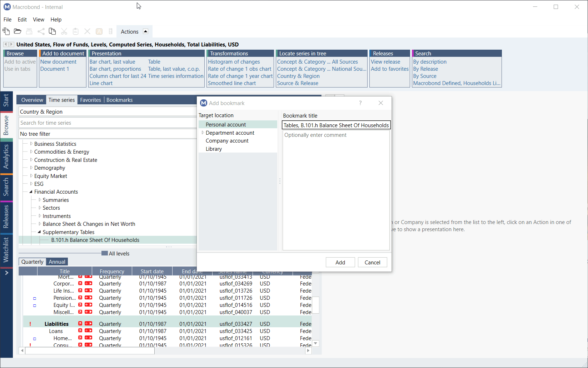This screenshot has width=588, height=368.
Task: Click the Print toolbar icon
Action: 29,31
